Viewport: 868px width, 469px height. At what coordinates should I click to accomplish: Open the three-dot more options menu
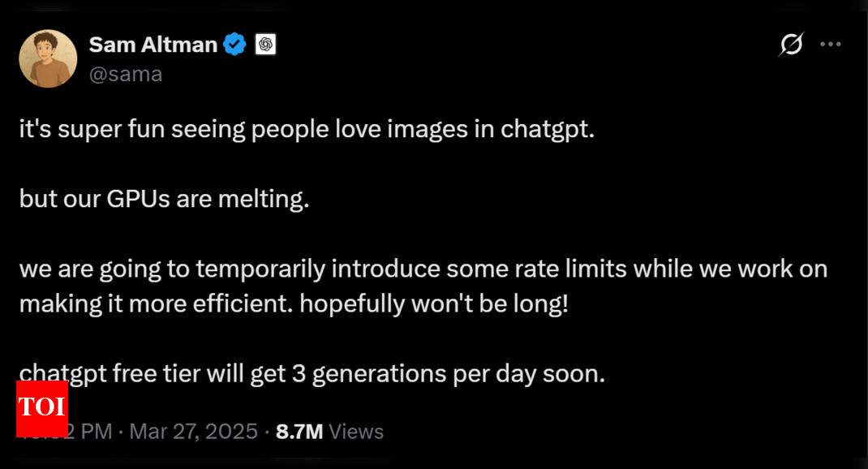[x=831, y=45]
